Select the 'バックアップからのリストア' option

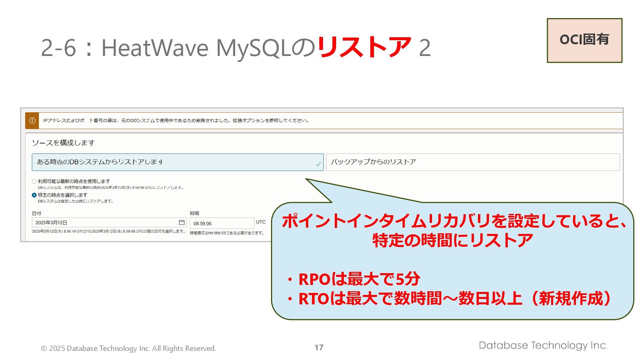(473, 162)
